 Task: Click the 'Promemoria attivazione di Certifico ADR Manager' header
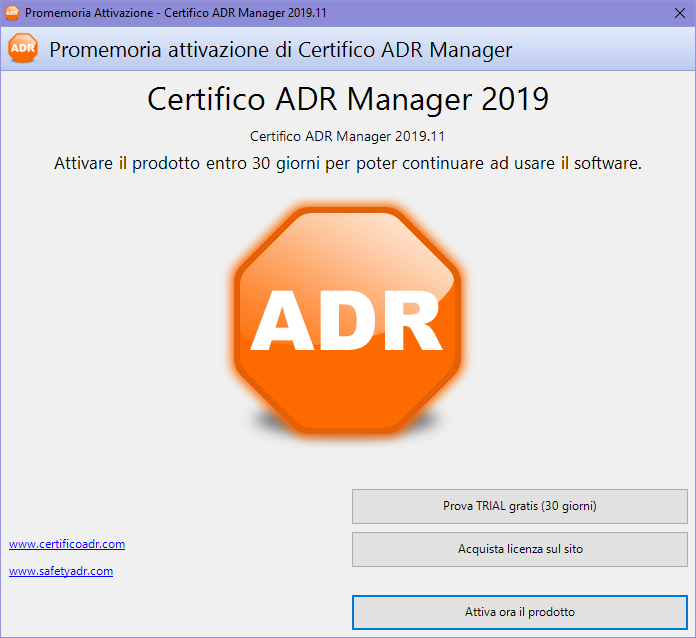pyautogui.click(x=281, y=50)
